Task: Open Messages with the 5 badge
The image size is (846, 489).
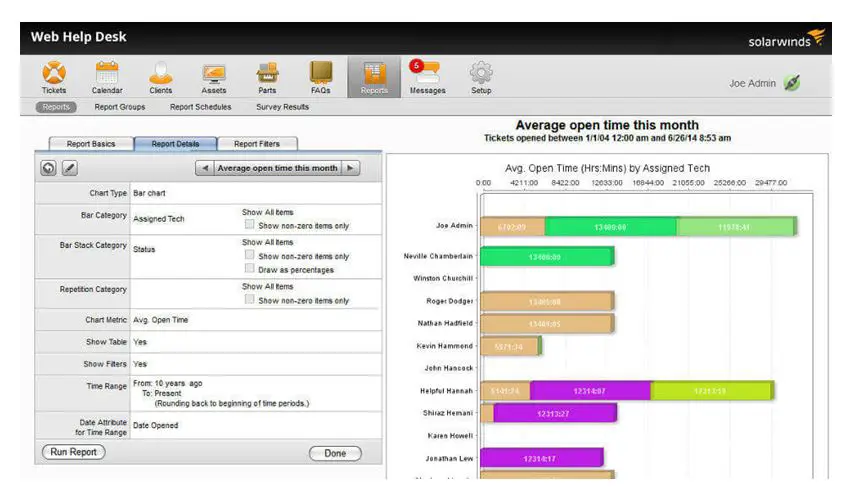Action: pos(427,77)
